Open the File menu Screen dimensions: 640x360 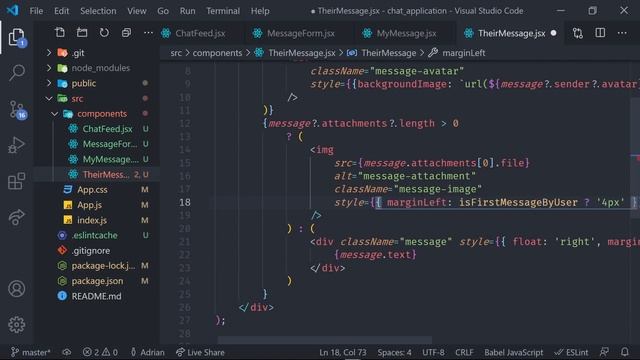click(x=36, y=11)
